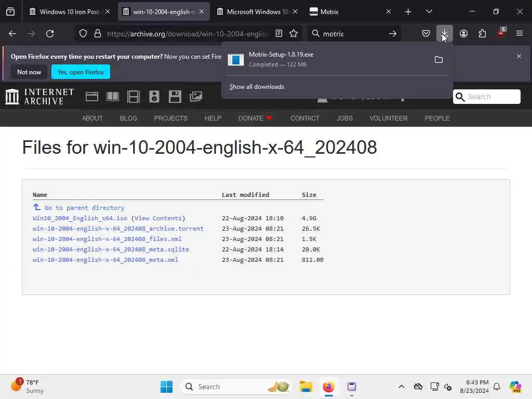Open Internet Archive Audio speaker icon
The width and height of the screenshot is (532, 399).
tap(154, 97)
